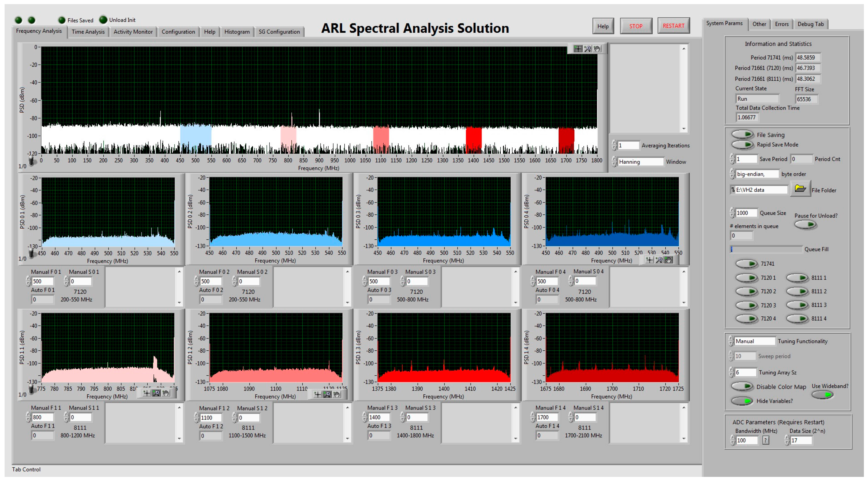868x481 pixels.
Task: Click the bandwidth question mark help icon
Action: click(x=766, y=440)
